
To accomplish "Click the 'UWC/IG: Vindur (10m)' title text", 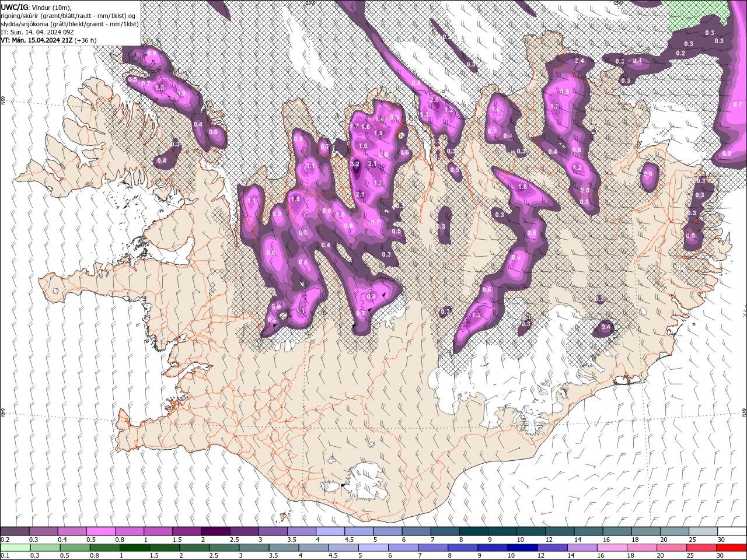I will pyautogui.click(x=36, y=7).
